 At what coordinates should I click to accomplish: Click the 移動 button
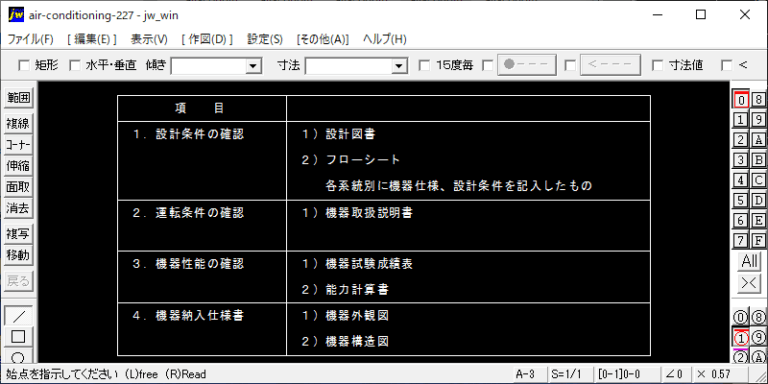[18, 255]
